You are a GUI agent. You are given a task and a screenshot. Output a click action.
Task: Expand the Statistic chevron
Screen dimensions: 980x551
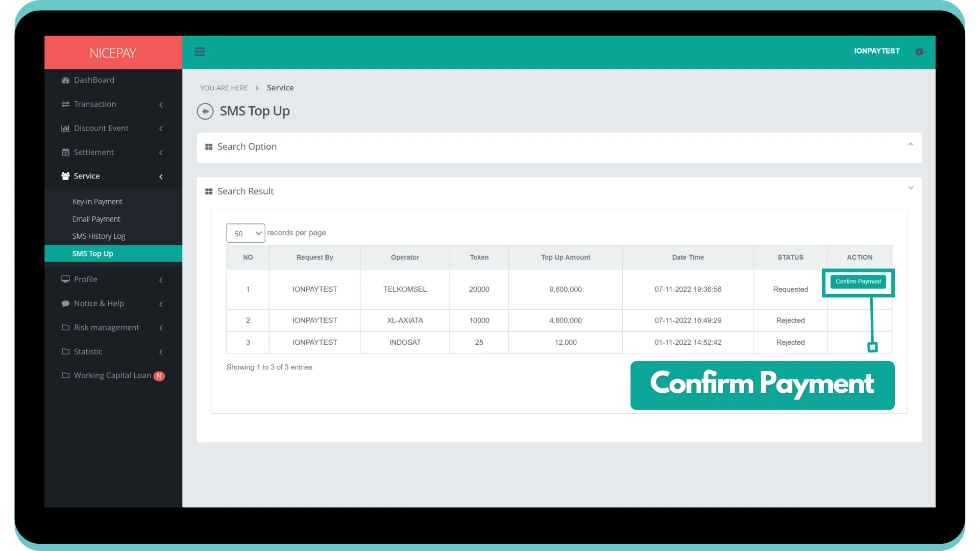pos(161,352)
